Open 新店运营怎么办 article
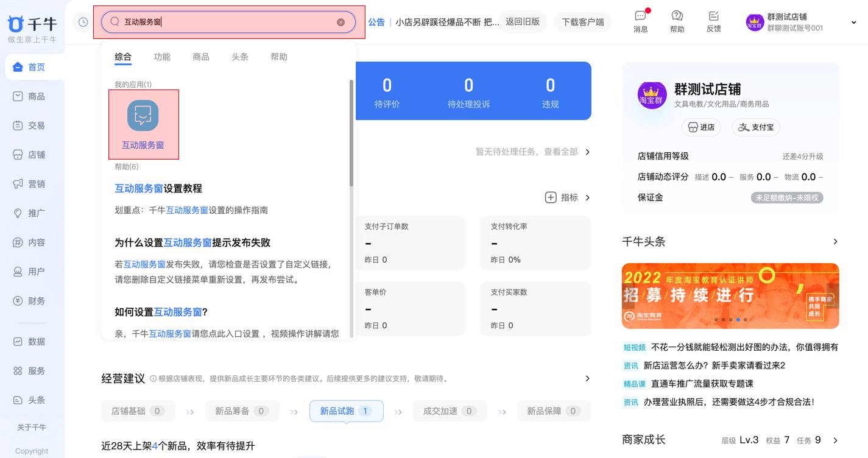Screen dimensions: 868x458 point(715,365)
